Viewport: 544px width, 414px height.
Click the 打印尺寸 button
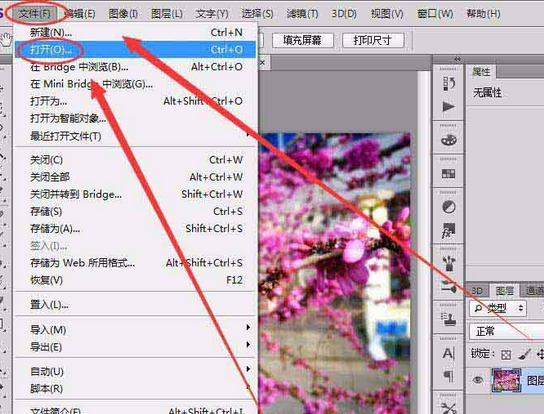tap(373, 40)
